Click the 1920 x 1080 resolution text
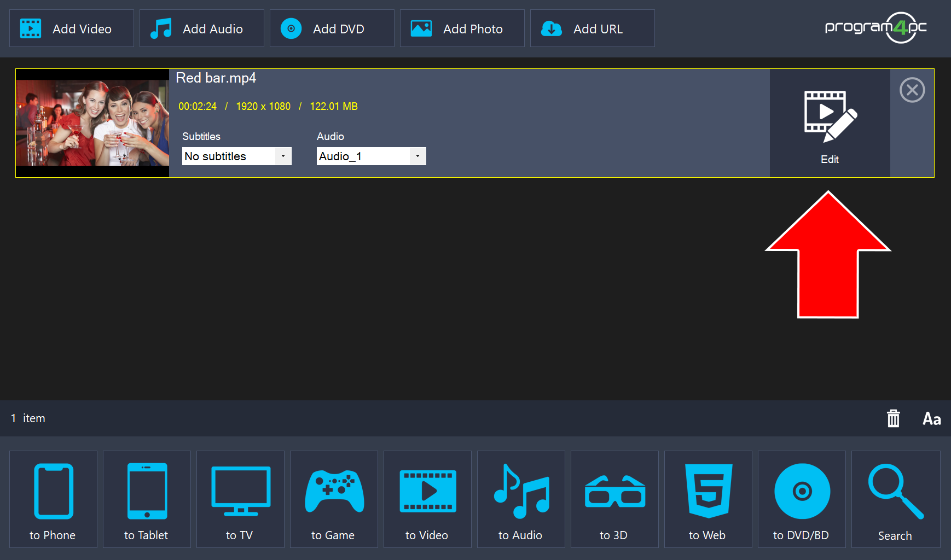The width and height of the screenshot is (951, 560). (263, 107)
